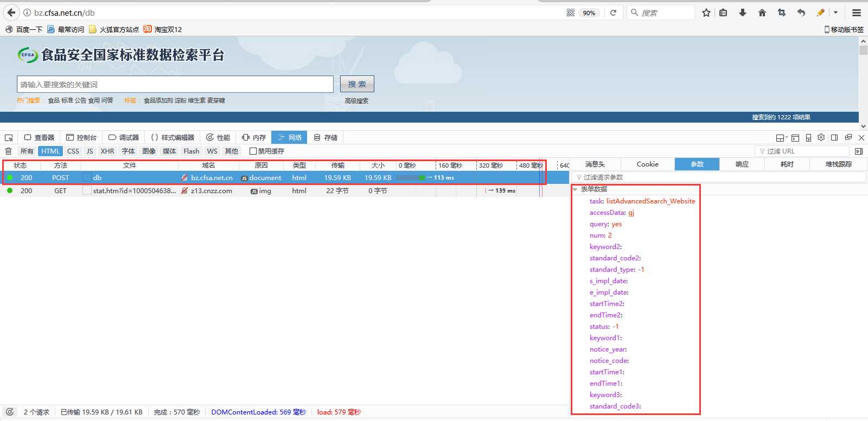Sort requests by the 状态 column header

[20, 165]
